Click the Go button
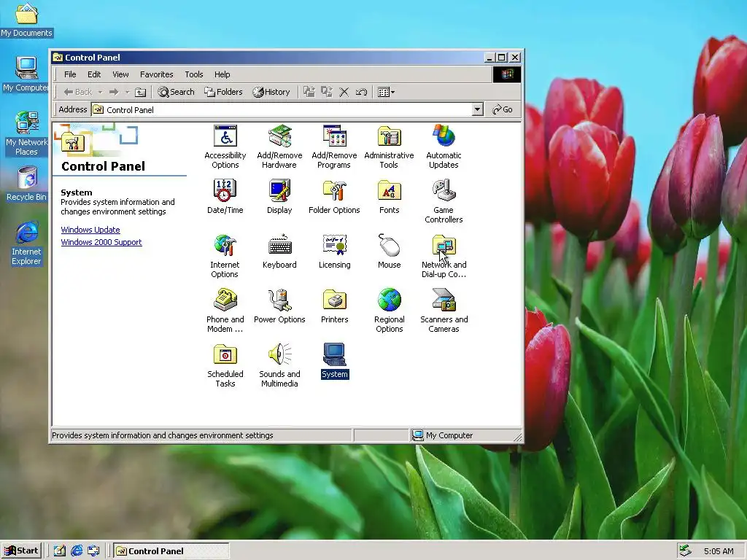 point(503,109)
